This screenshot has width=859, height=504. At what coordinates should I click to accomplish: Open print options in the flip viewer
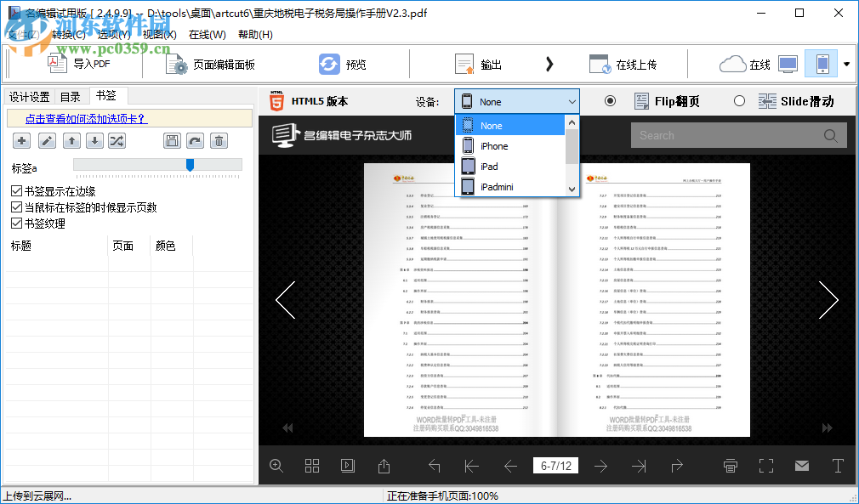pos(730,466)
